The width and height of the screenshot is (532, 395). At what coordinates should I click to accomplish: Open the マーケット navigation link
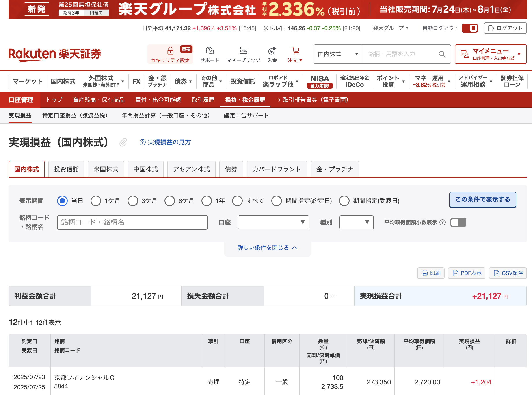click(28, 81)
